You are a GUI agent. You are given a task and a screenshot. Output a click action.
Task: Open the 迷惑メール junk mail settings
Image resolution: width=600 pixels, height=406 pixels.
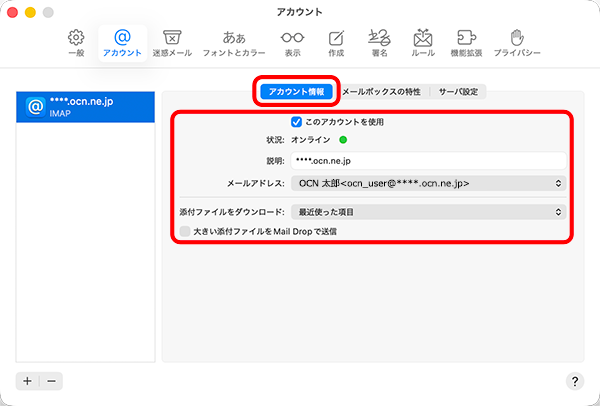[x=172, y=42]
